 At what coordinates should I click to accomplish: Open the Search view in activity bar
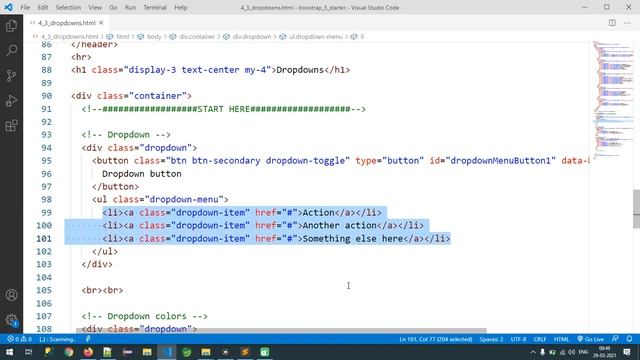(11, 51)
